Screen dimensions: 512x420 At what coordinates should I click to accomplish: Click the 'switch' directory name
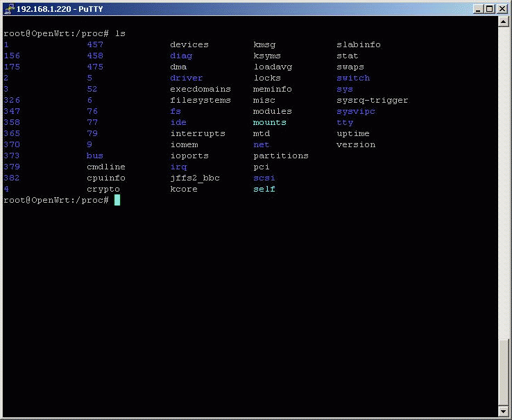coord(353,78)
